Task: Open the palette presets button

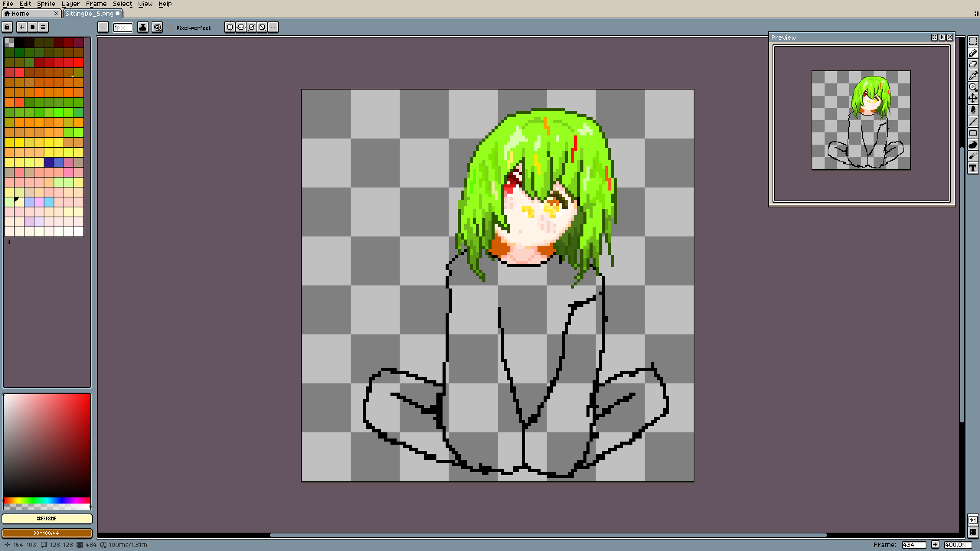Action: click(x=33, y=27)
